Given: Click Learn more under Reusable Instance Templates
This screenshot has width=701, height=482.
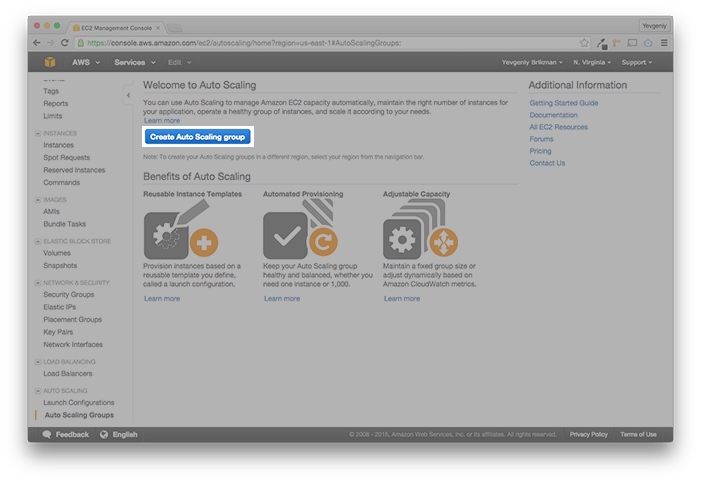Looking at the screenshot, I should (x=162, y=299).
